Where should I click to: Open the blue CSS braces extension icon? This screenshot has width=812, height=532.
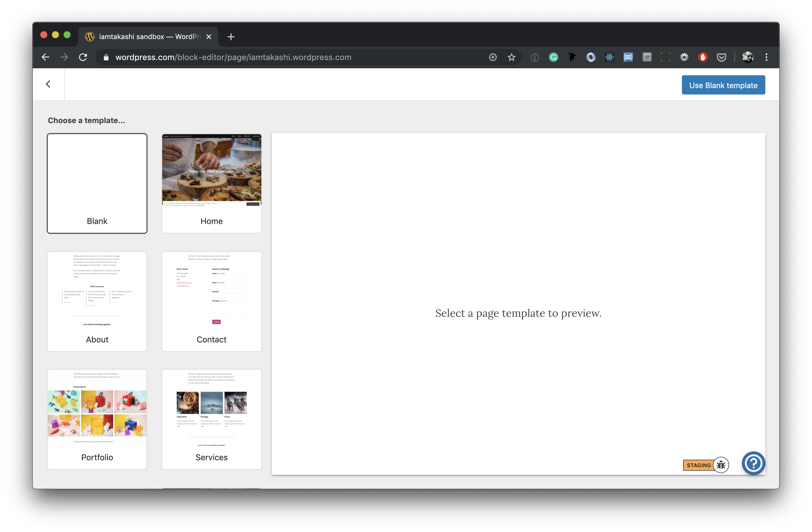click(x=628, y=57)
